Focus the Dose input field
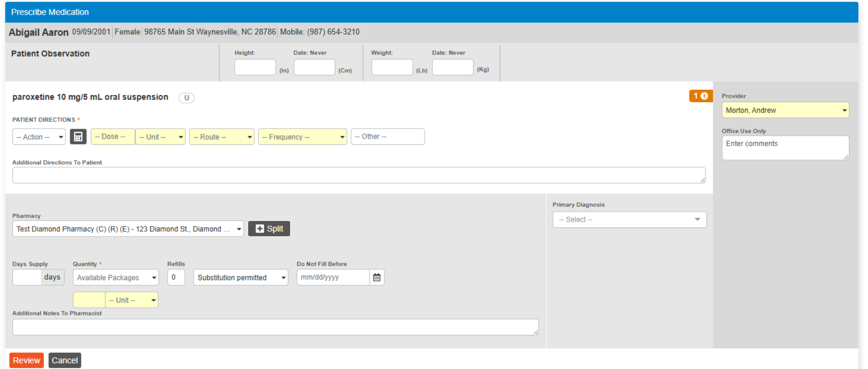 113,137
